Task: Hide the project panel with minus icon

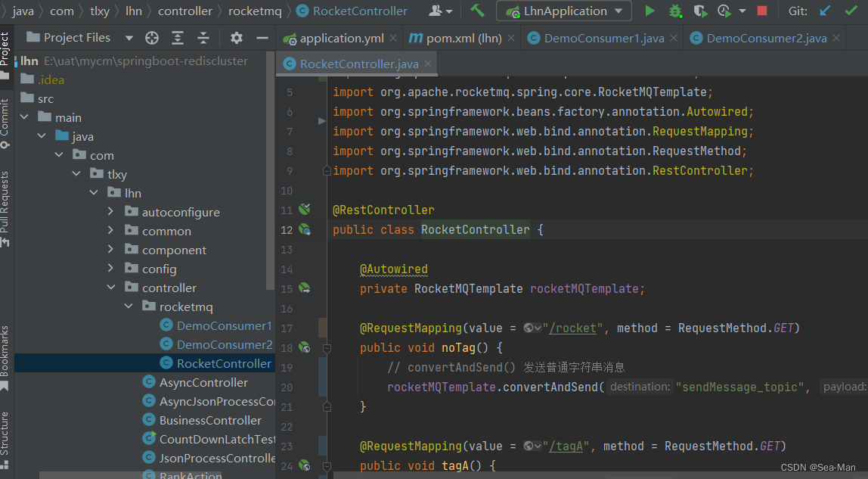Action: tap(262, 38)
